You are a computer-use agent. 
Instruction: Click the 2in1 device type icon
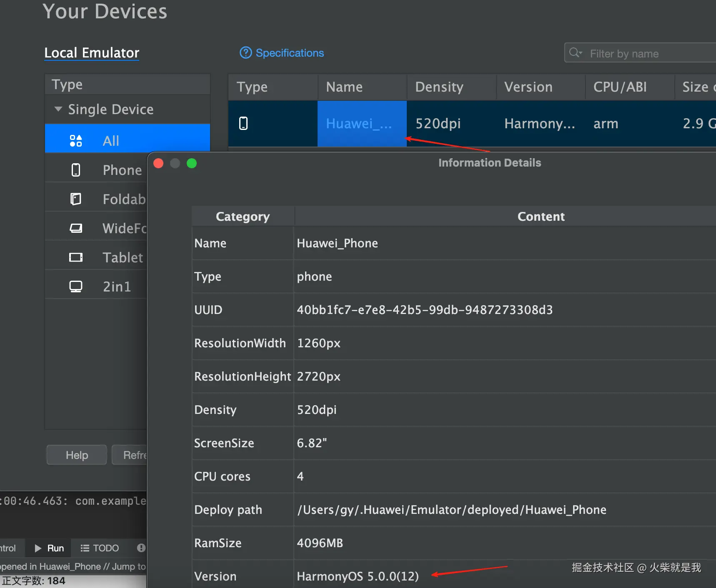pos(76,287)
